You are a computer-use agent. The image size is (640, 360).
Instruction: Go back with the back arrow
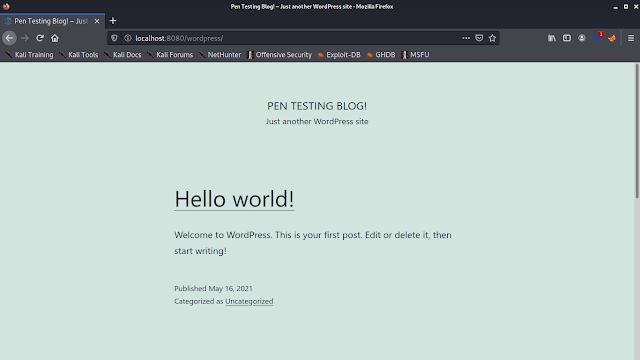(9, 38)
